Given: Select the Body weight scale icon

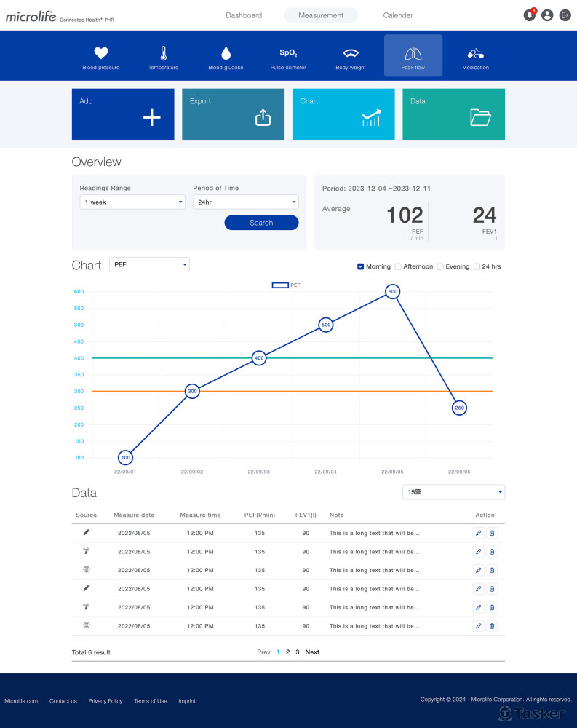Looking at the screenshot, I should (351, 53).
